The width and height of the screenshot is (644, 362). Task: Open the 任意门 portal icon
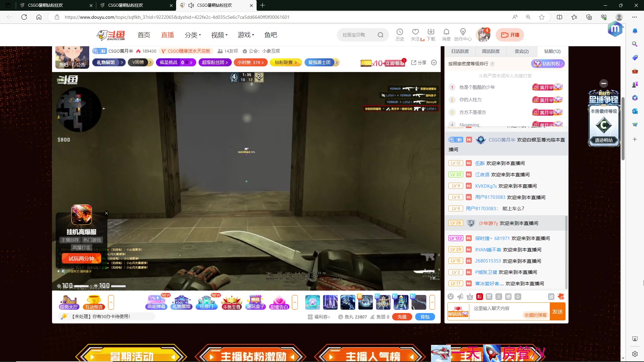207,302
